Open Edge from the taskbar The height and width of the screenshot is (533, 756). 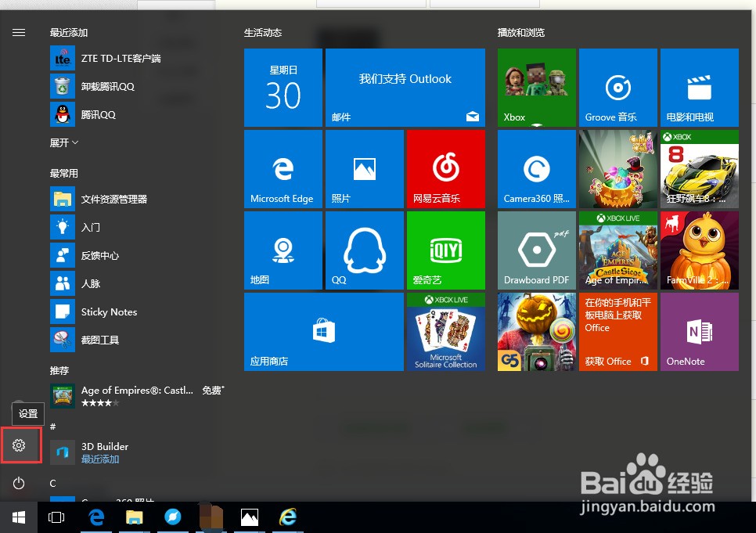pos(96,517)
